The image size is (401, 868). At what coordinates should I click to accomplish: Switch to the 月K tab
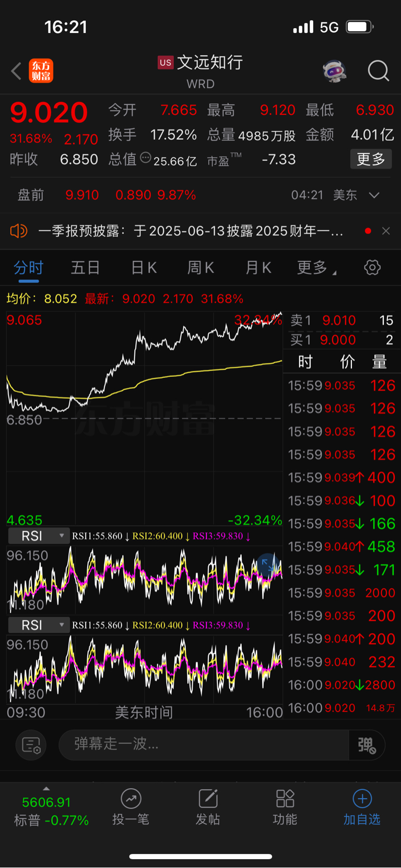pos(258,268)
